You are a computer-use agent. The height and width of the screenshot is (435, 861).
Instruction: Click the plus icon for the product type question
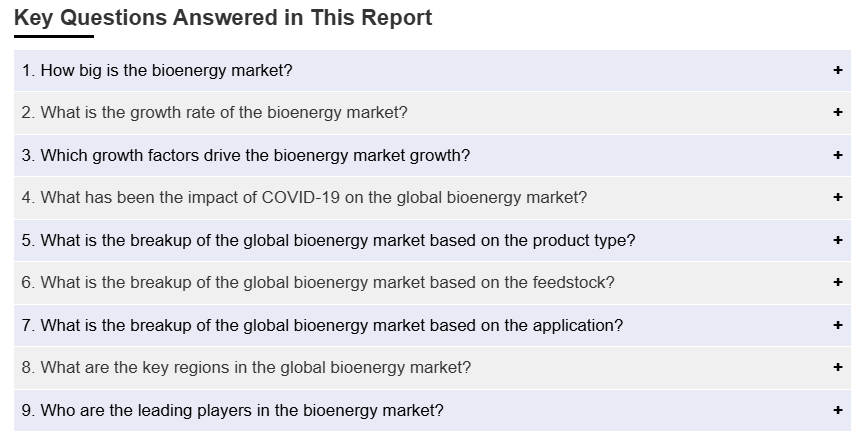pyautogui.click(x=838, y=240)
